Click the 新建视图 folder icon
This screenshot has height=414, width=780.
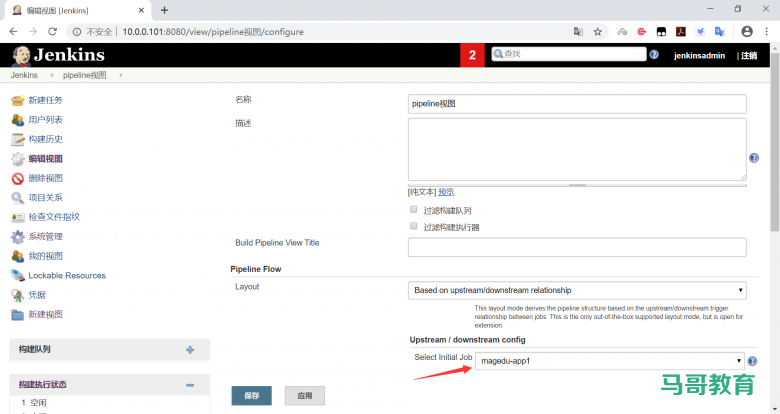17,314
